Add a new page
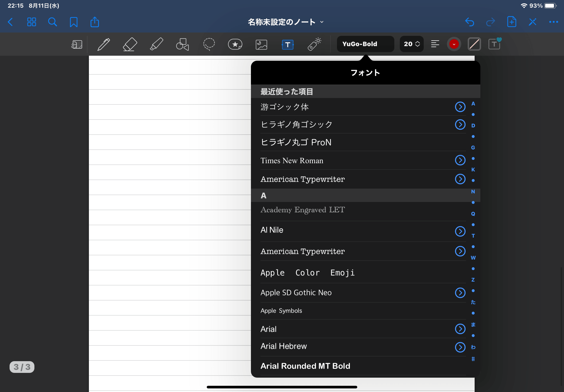The image size is (564, 392). (511, 22)
